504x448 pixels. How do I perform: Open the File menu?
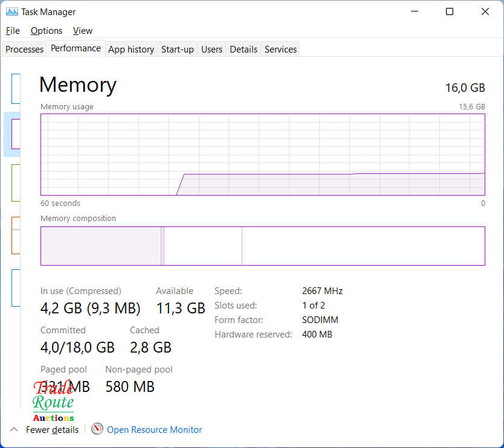click(13, 31)
